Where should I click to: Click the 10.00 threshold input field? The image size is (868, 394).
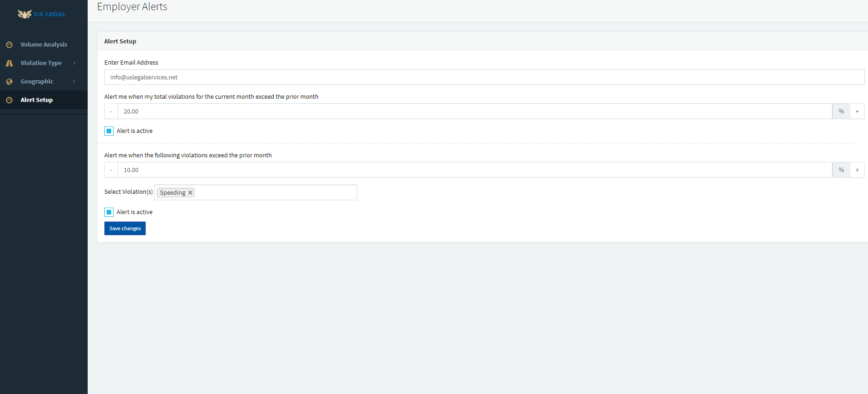click(x=475, y=170)
